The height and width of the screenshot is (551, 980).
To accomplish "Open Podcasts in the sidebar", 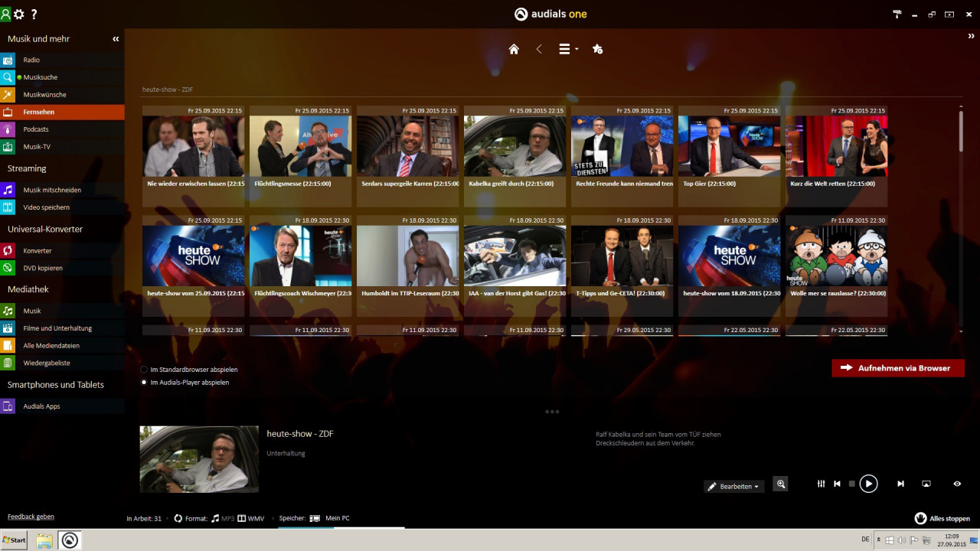I will 62,129.
